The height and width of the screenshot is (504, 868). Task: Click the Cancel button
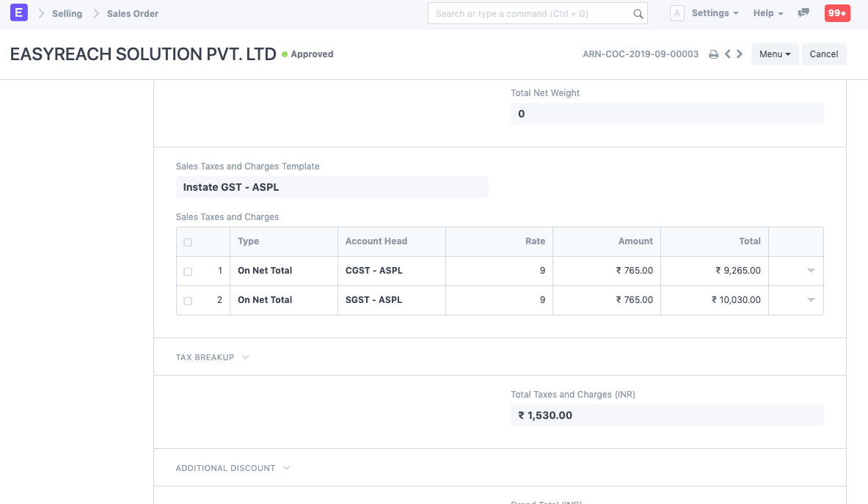[x=824, y=54]
